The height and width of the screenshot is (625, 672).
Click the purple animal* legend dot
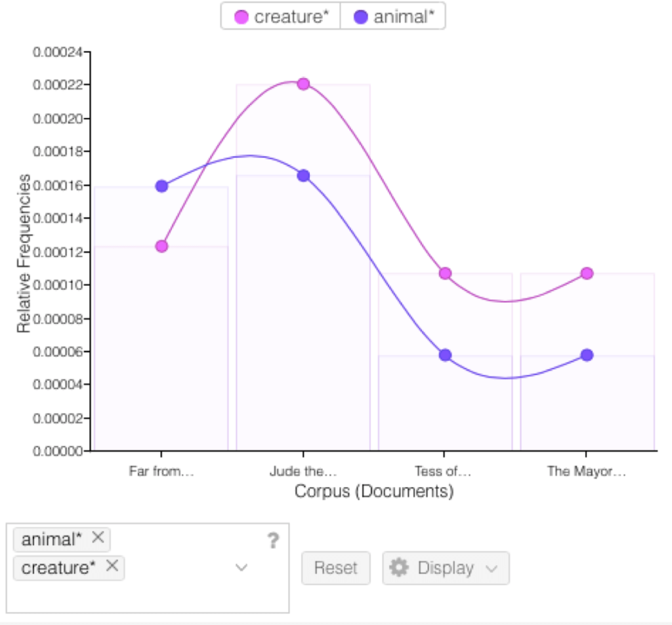362,17
